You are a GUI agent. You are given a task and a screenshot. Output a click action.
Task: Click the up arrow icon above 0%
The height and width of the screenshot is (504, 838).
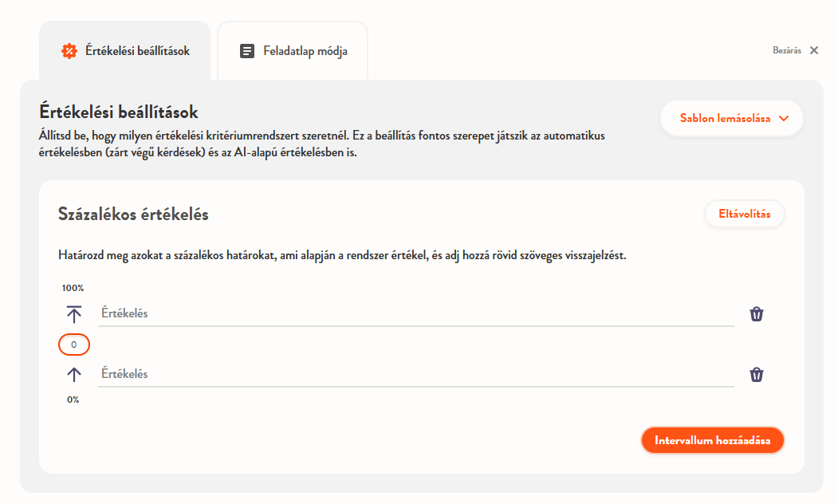coord(74,374)
